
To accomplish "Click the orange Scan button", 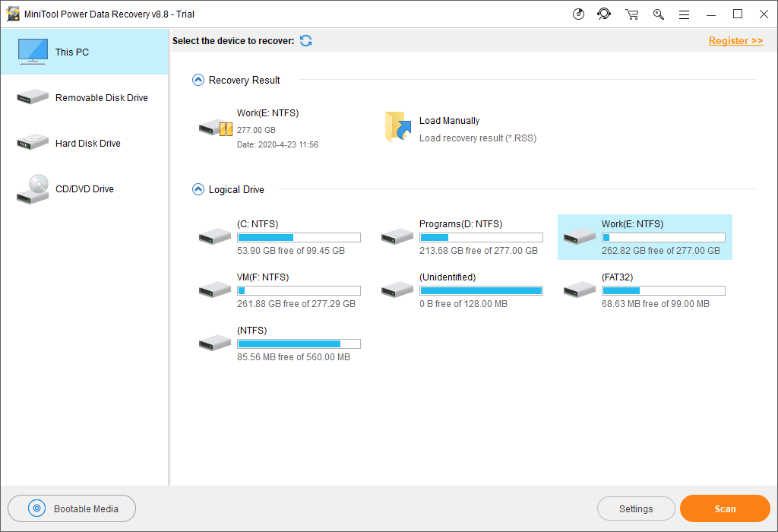I will [725, 509].
